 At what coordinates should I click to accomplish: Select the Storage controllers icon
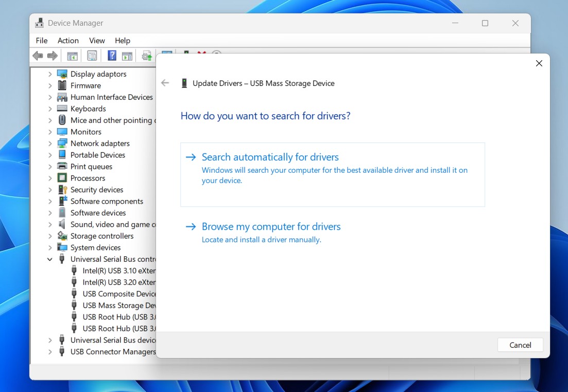point(62,236)
